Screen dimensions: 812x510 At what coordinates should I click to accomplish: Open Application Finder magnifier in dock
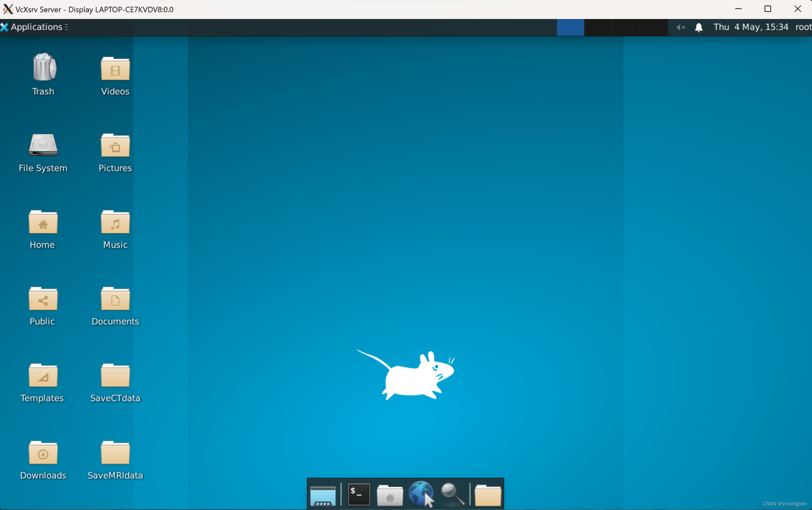[x=452, y=494]
